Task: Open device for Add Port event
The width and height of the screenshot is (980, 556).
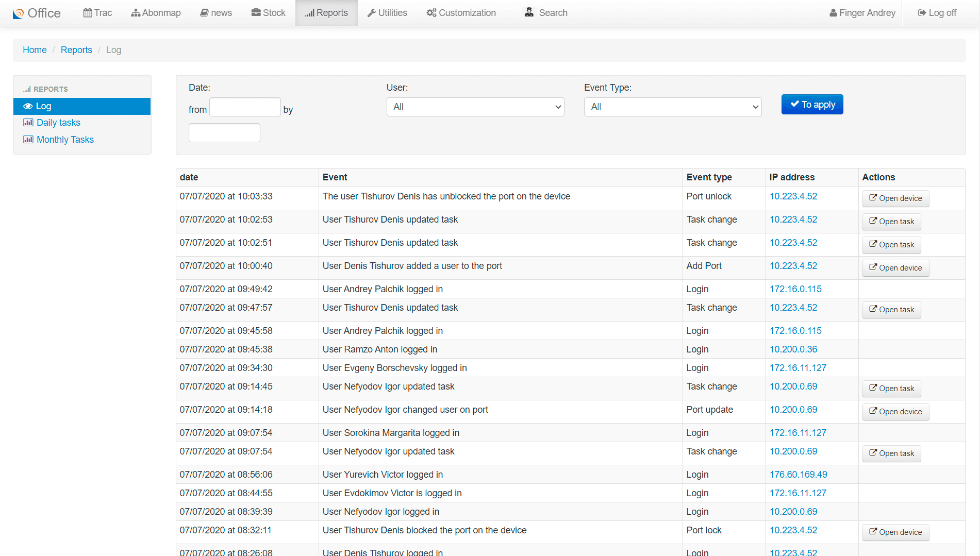Action: click(x=895, y=268)
